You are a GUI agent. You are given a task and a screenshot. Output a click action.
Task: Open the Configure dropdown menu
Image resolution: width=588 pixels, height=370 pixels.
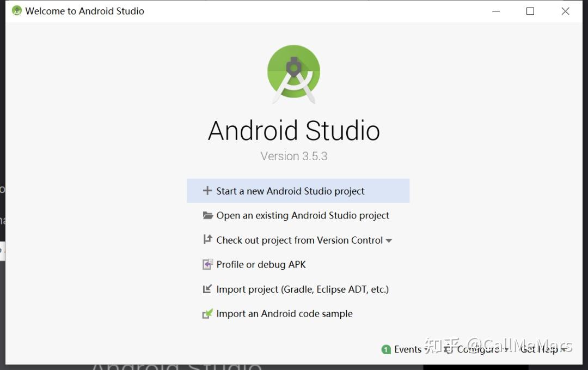click(x=476, y=349)
